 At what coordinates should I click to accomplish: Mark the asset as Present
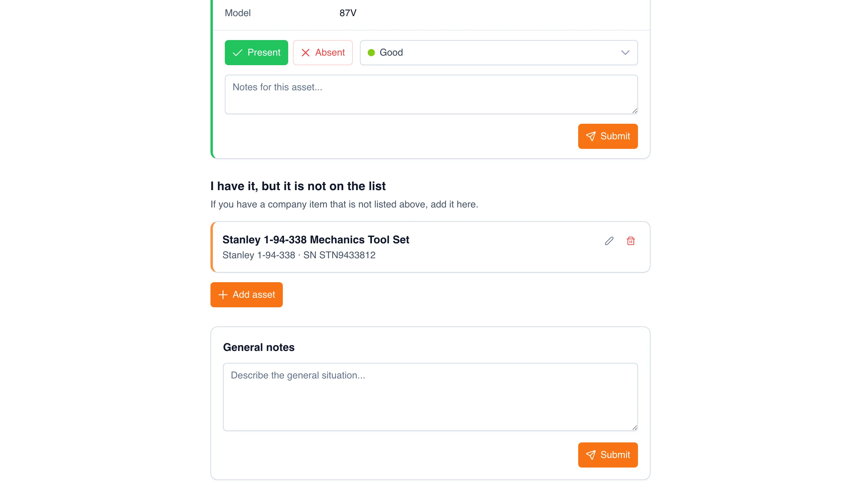coord(256,53)
